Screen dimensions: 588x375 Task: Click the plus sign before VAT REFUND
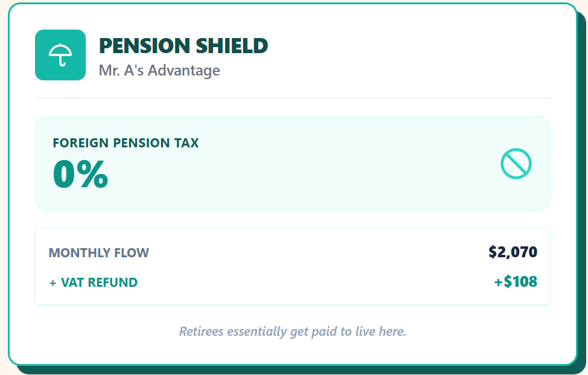point(53,283)
